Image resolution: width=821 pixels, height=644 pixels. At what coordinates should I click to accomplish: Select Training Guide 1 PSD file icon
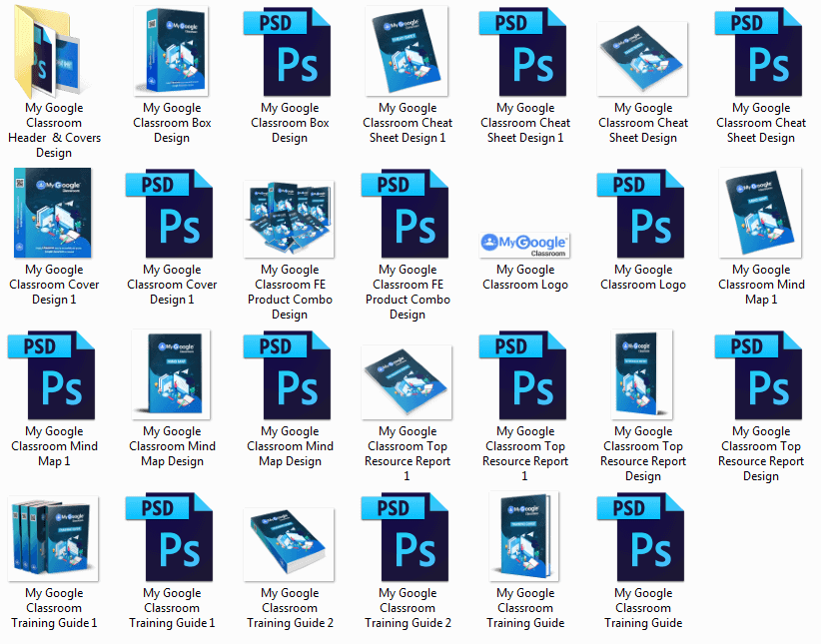point(169,537)
